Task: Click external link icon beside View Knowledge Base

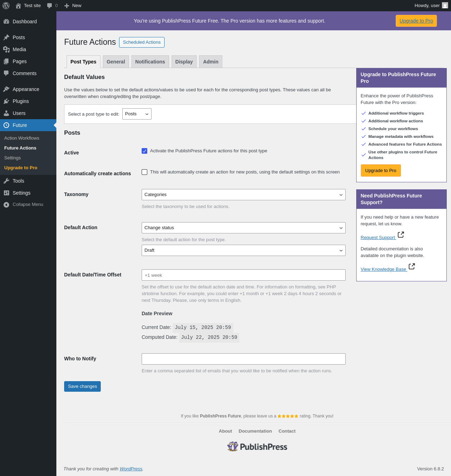Action: 412,266
